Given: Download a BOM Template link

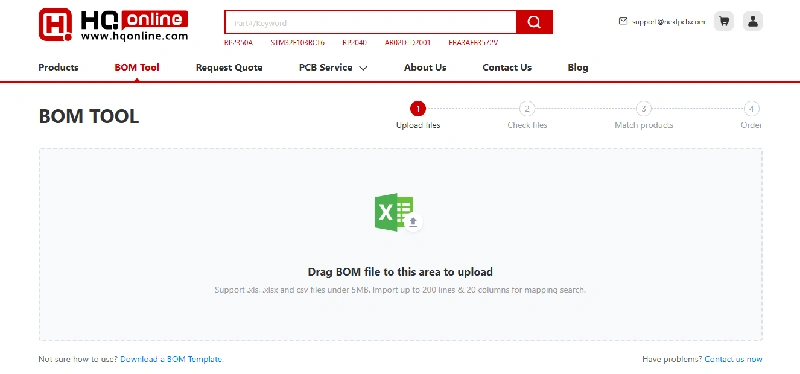Looking at the screenshot, I should click(171, 359).
